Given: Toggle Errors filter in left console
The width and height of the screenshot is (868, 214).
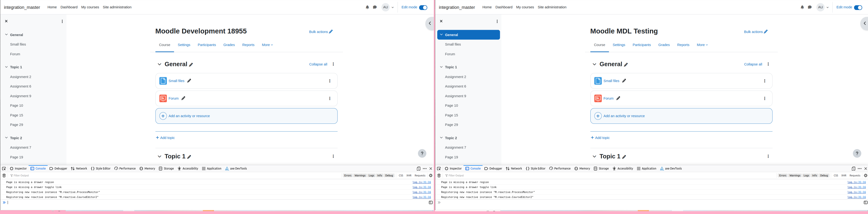Looking at the screenshot, I should click(348, 176).
